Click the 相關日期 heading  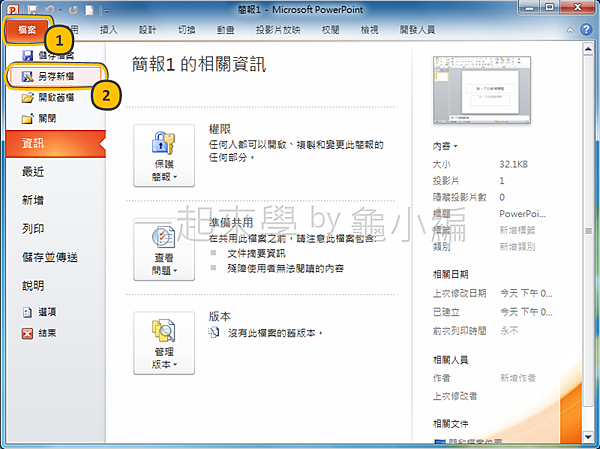(450, 274)
